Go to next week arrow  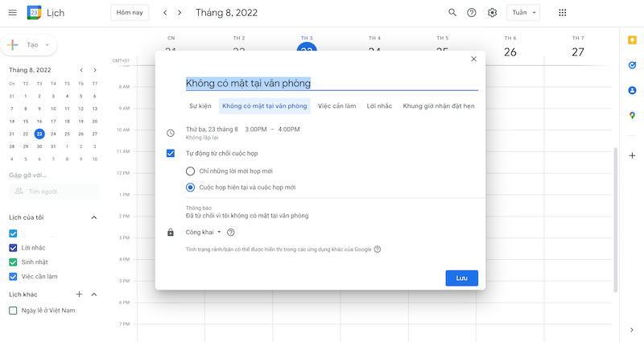coord(179,13)
